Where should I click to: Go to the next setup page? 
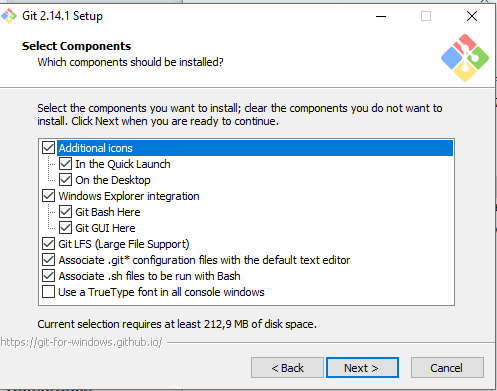(362, 368)
